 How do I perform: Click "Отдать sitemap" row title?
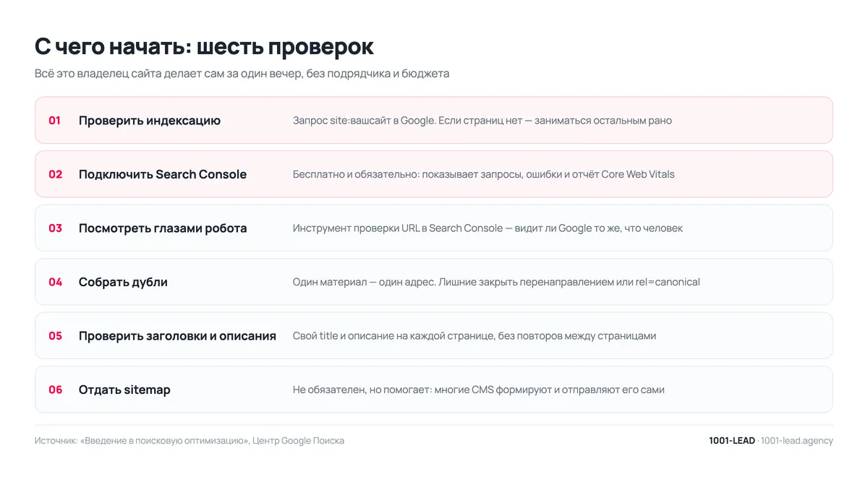[x=124, y=390]
